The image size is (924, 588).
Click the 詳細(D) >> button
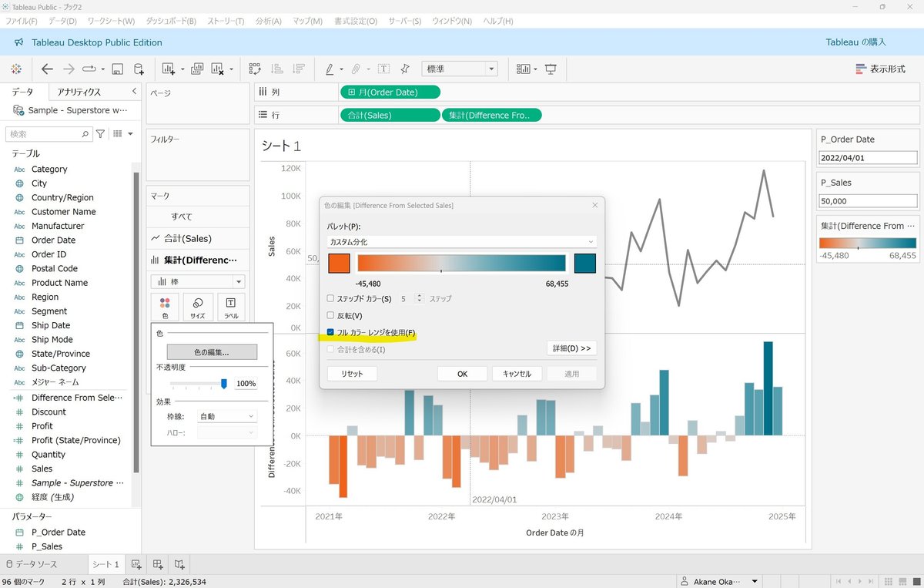coord(571,348)
